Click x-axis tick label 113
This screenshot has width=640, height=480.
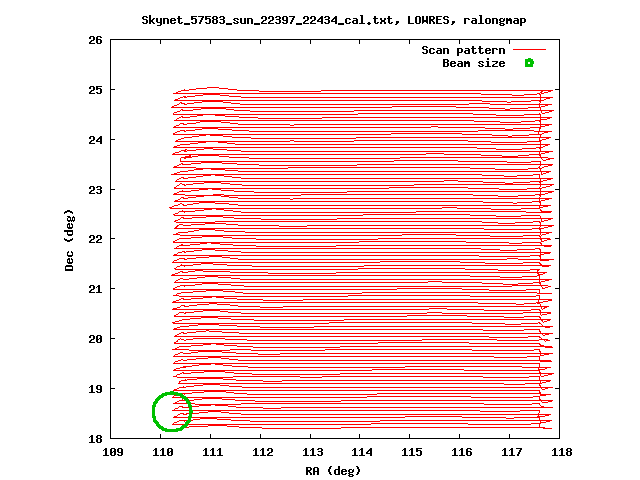tap(313, 452)
